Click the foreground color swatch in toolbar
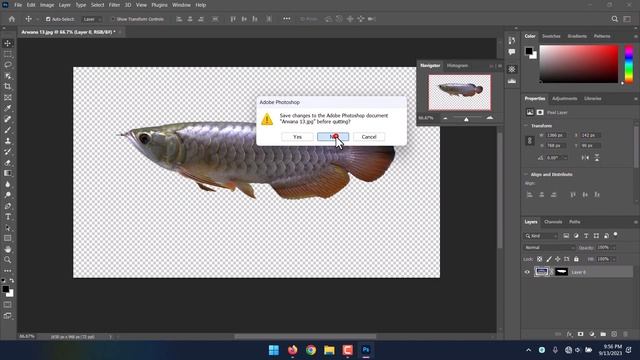Viewport: 640px width, 360px height. point(5,289)
